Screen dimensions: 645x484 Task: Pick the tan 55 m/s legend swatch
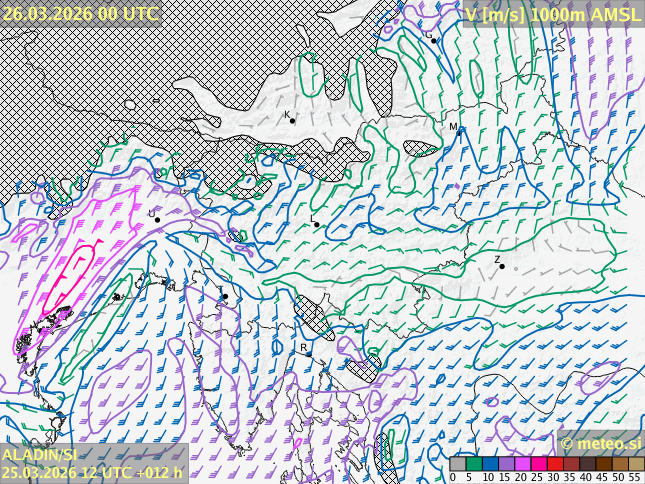(636, 464)
